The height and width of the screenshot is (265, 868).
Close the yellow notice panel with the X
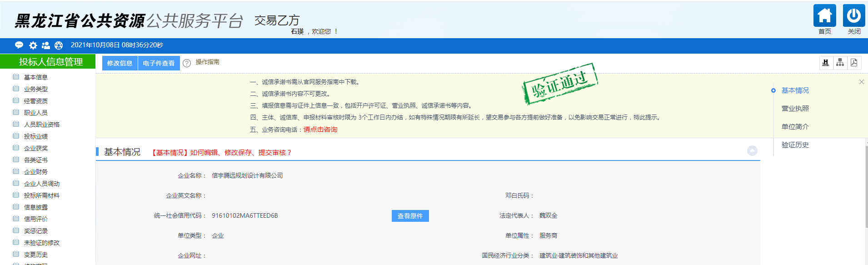861,82
